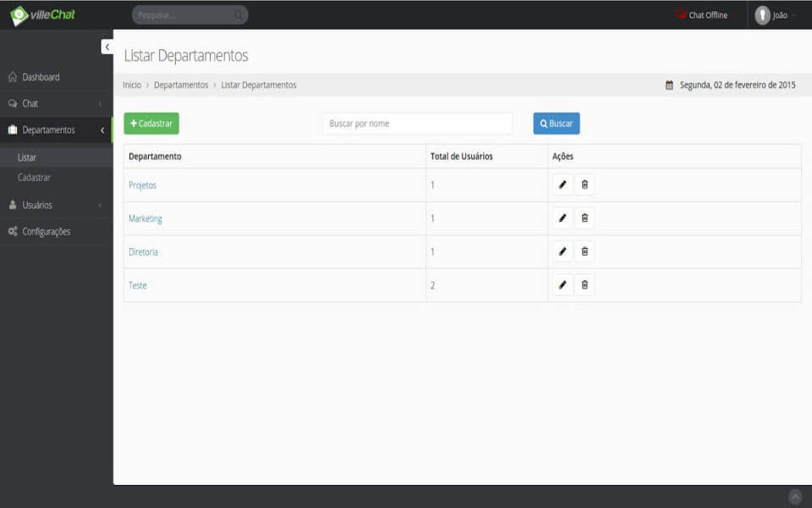812x508 pixels.
Task: Click the villeChat logo
Action: [42, 15]
